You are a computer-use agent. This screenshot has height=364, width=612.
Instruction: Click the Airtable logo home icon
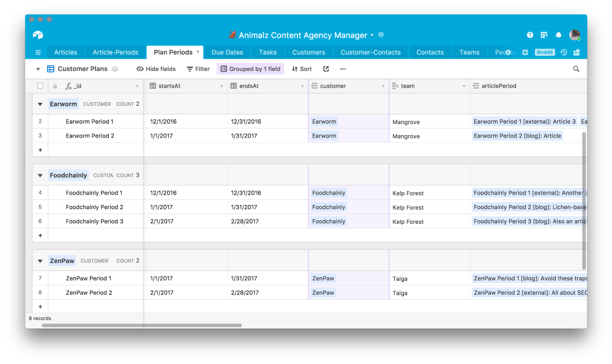[38, 35]
